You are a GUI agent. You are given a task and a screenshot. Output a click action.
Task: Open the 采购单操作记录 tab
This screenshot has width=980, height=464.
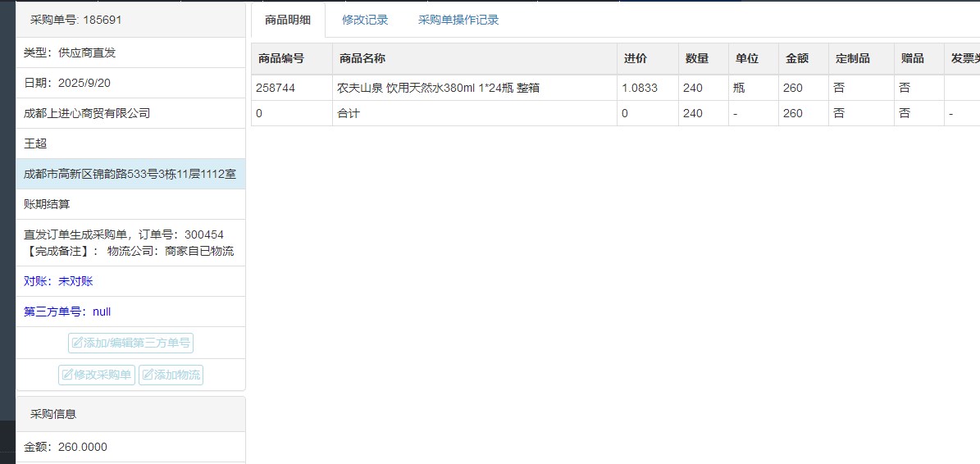coord(458,20)
